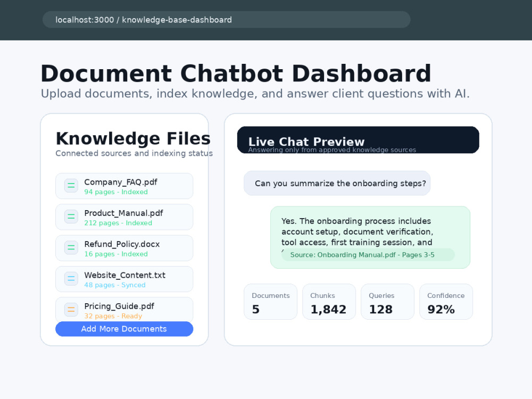Click the Refund_Policy.docx document icon

[x=71, y=248]
